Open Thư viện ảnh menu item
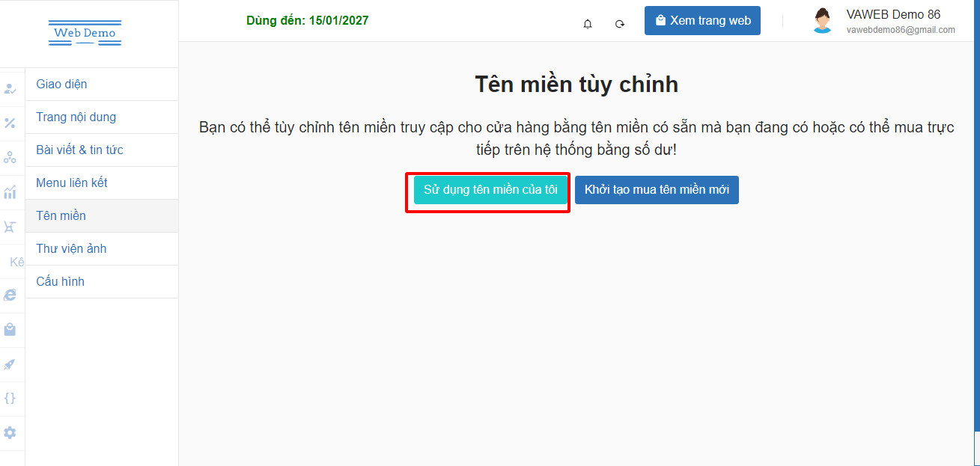The height and width of the screenshot is (466, 980). 71,248
